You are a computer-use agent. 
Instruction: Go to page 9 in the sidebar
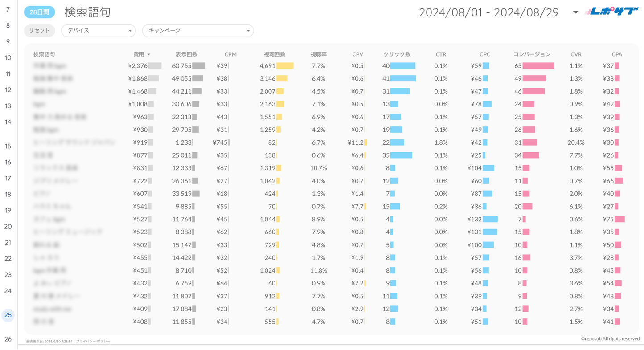coord(8,41)
